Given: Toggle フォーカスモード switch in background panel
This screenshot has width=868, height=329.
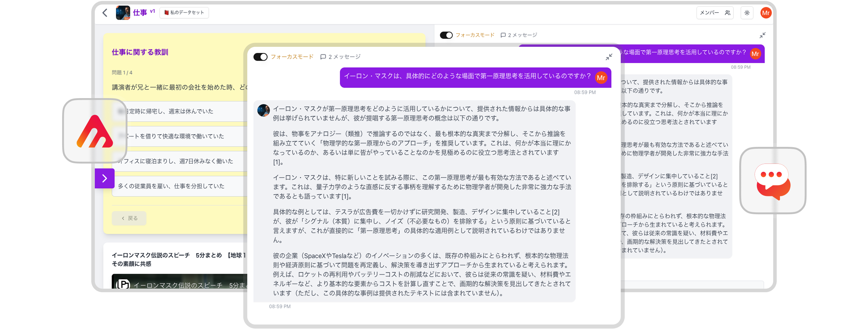Looking at the screenshot, I should (x=446, y=35).
